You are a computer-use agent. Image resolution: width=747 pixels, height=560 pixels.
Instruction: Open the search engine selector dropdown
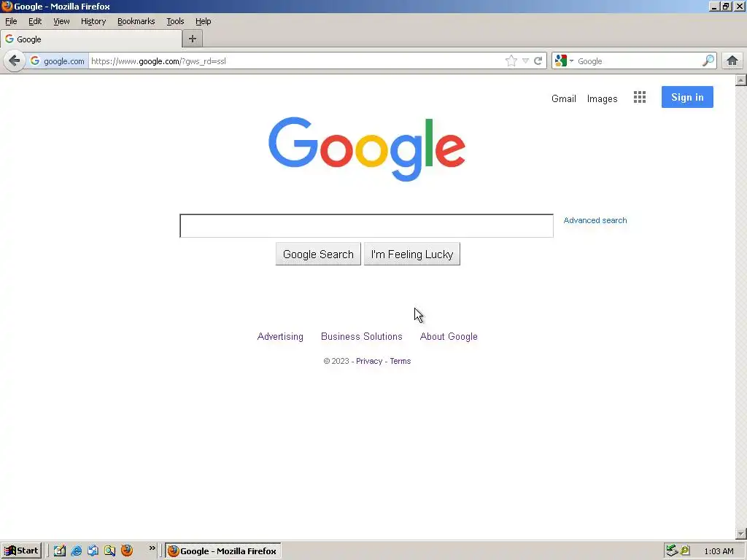point(564,61)
